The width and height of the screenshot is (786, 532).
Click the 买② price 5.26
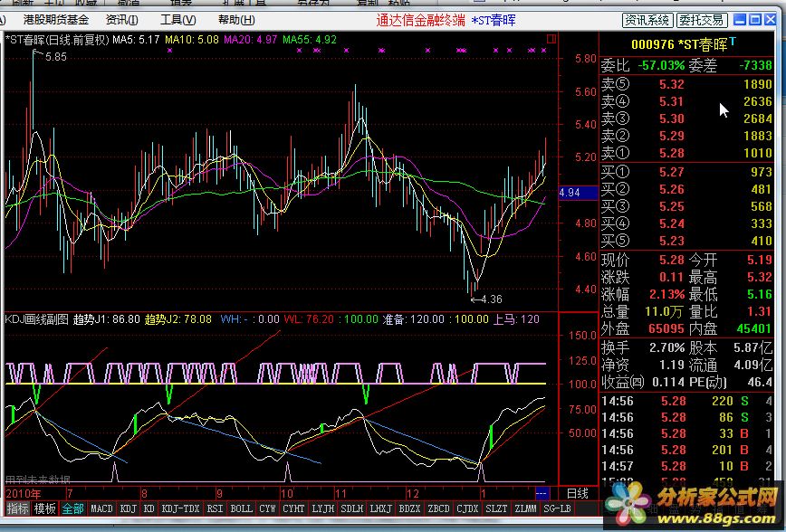click(672, 189)
